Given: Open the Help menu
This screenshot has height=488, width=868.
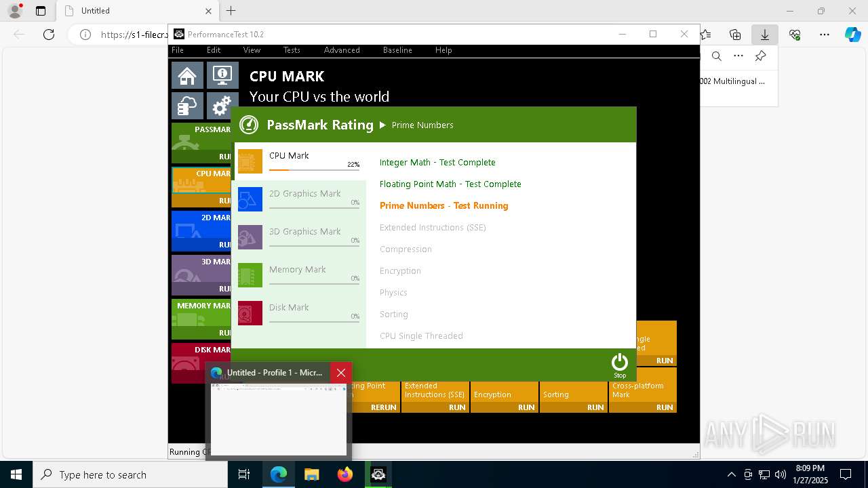Looking at the screenshot, I should pos(443,50).
